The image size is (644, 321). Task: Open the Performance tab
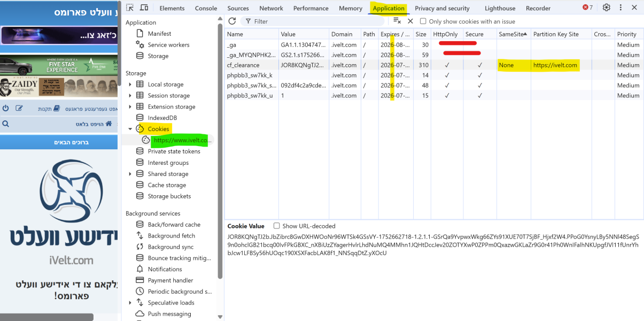[x=311, y=8]
